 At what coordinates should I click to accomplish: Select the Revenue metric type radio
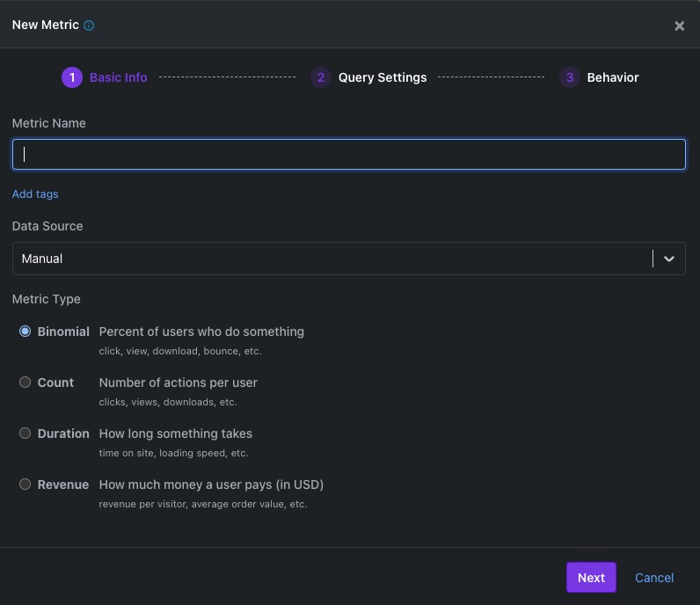(25, 484)
